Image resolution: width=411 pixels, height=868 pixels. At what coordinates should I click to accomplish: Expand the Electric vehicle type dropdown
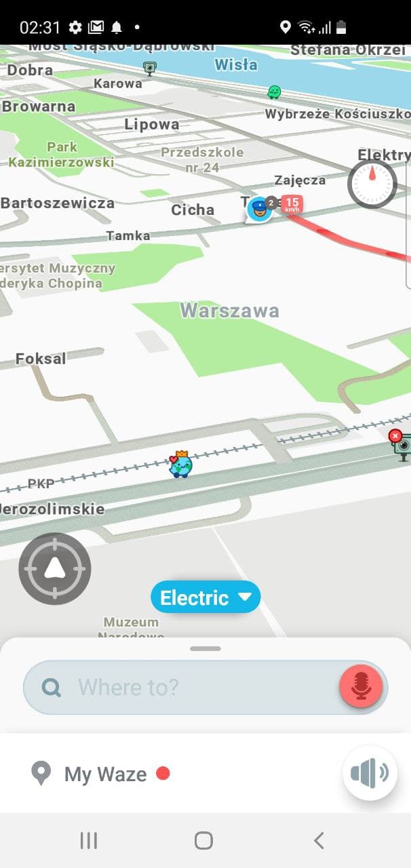206,597
